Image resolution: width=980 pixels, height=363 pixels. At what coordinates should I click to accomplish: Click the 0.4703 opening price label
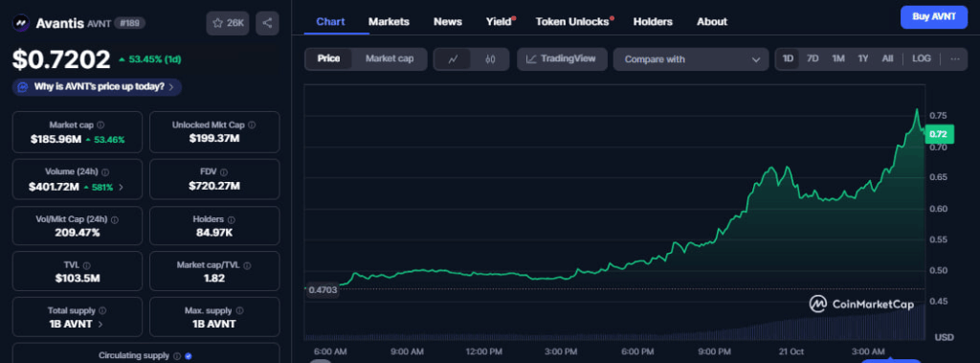tap(323, 290)
